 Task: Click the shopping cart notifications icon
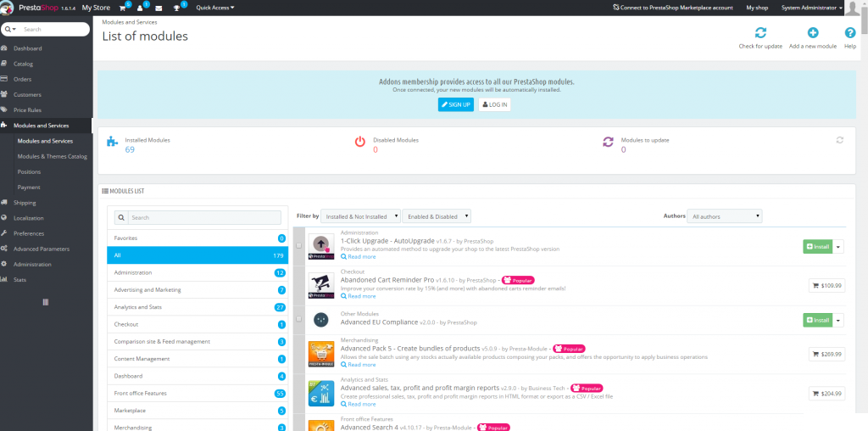click(x=122, y=8)
